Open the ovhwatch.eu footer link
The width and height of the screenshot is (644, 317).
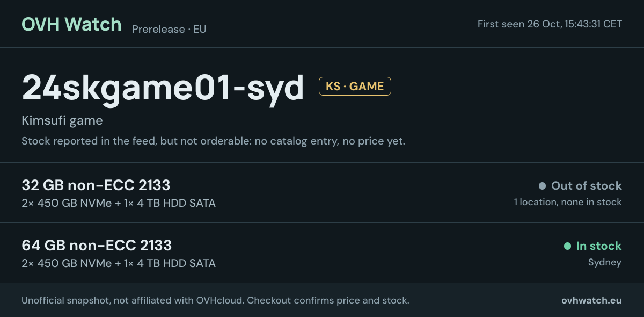591,300
